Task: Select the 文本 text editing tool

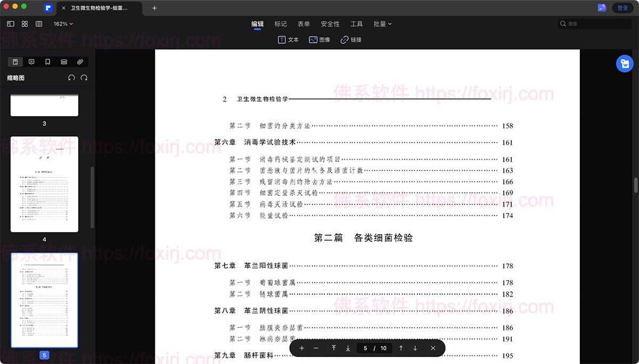Action: (288, 39)
